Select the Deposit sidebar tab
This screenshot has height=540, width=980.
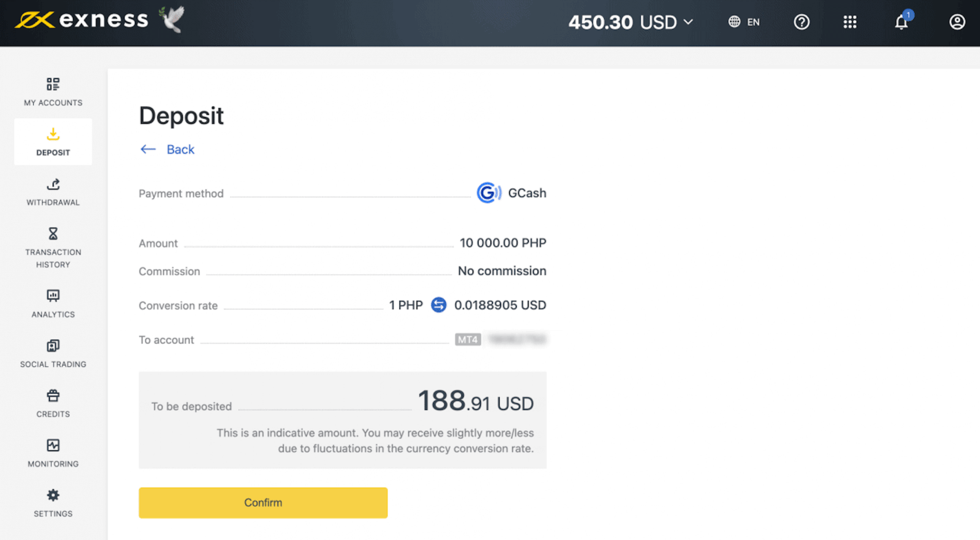[53, 142]
